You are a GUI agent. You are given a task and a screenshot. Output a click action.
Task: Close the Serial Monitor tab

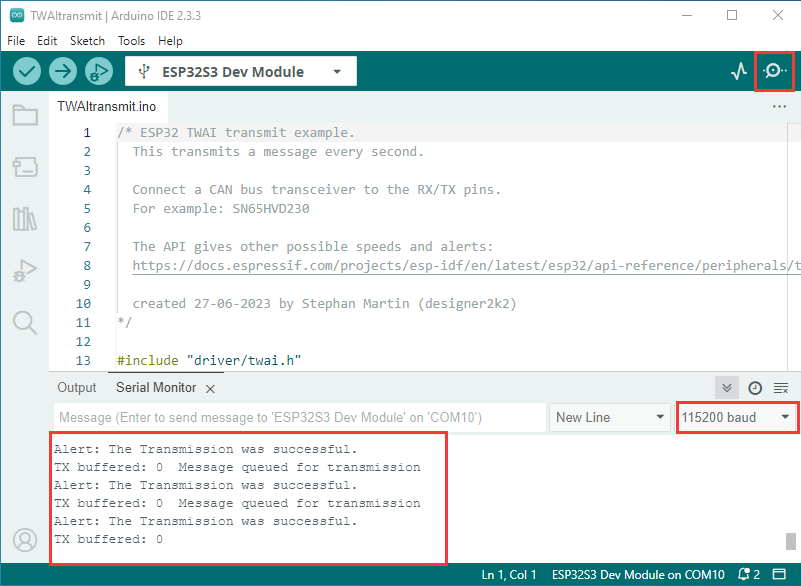[210, 389]
